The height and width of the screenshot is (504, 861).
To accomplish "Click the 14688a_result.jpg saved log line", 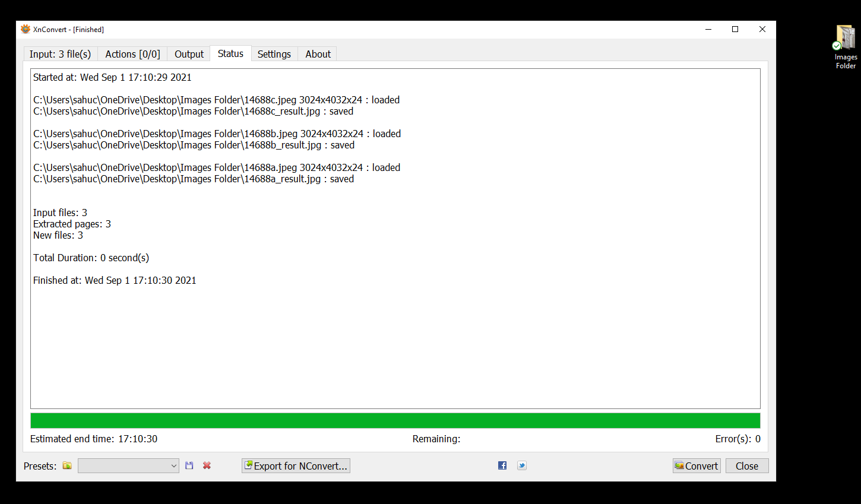I will (x=194, y=179).
